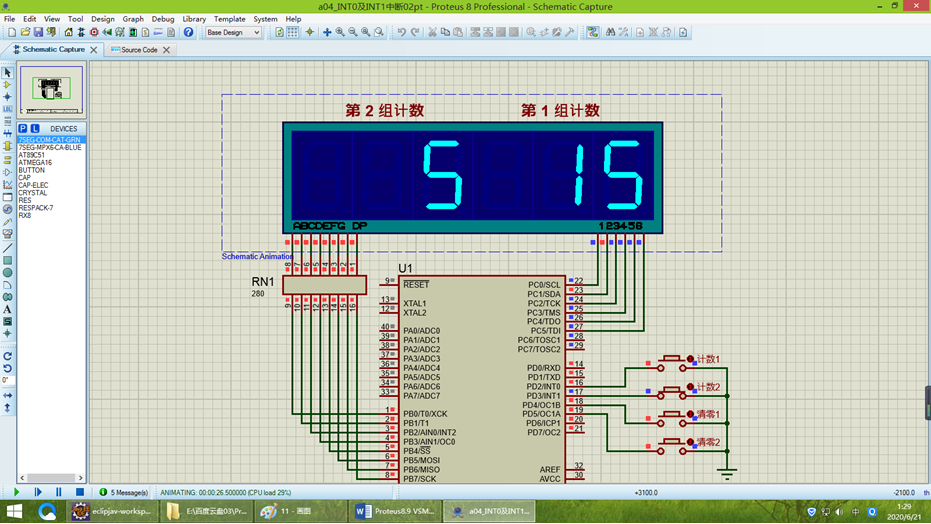
Task: Open the 5 Message(s) log
Action: click(x=124, y=493)
